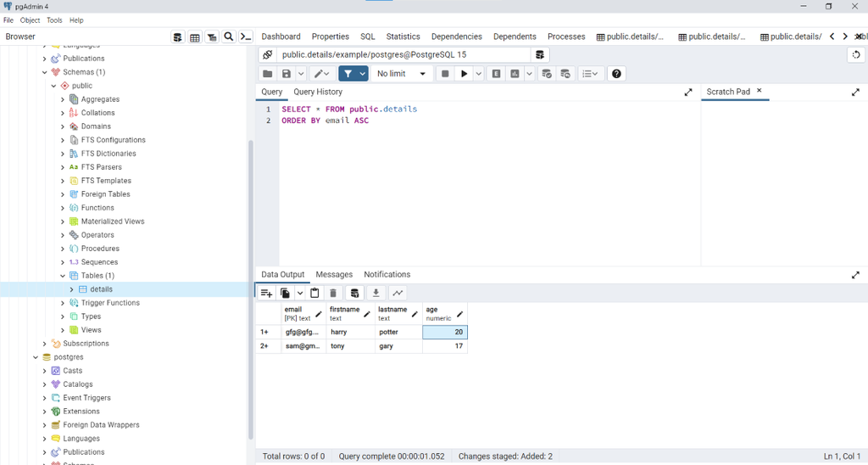Open the Graph Visualiser icon
The width and height of the screenshot is (868, 465).
[398, 293]
